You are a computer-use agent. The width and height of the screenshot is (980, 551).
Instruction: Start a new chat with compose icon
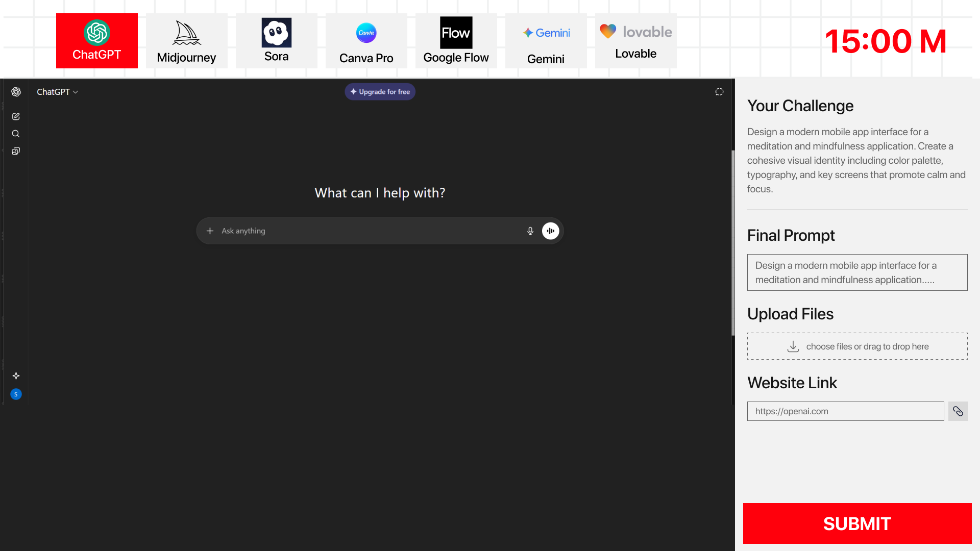pos(16,116)
